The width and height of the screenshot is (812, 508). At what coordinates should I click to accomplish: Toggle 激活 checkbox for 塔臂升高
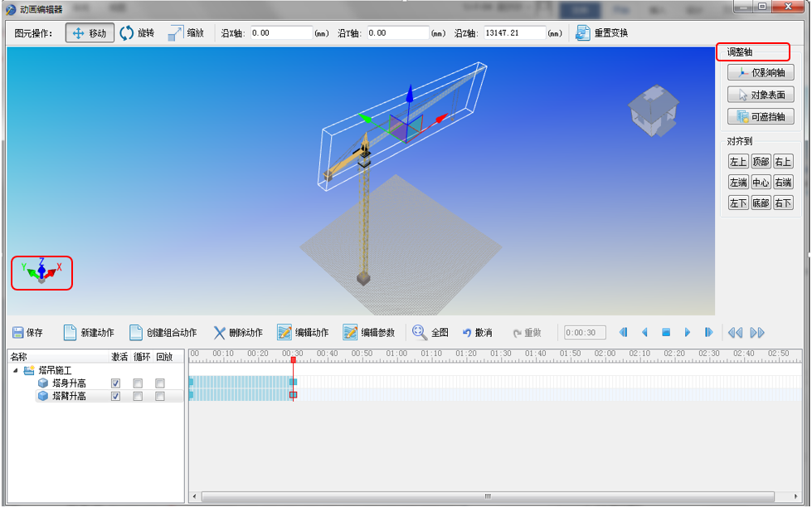[115, 396]
